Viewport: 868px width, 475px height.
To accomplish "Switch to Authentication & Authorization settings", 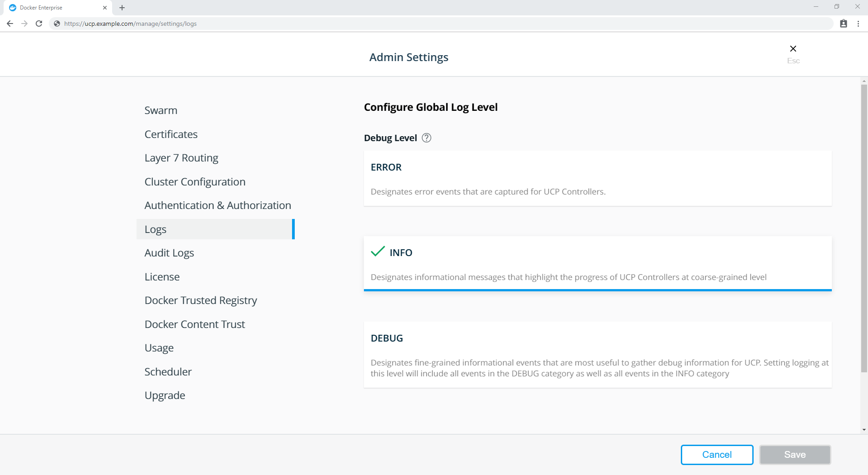I will [217, 205].
